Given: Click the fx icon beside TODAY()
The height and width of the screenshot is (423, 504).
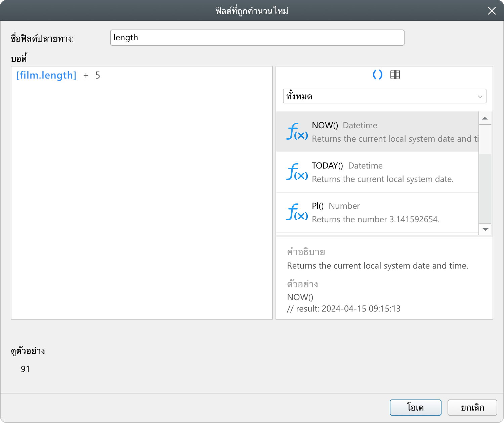Looking at the screenshot, I should tap(297, 172).
